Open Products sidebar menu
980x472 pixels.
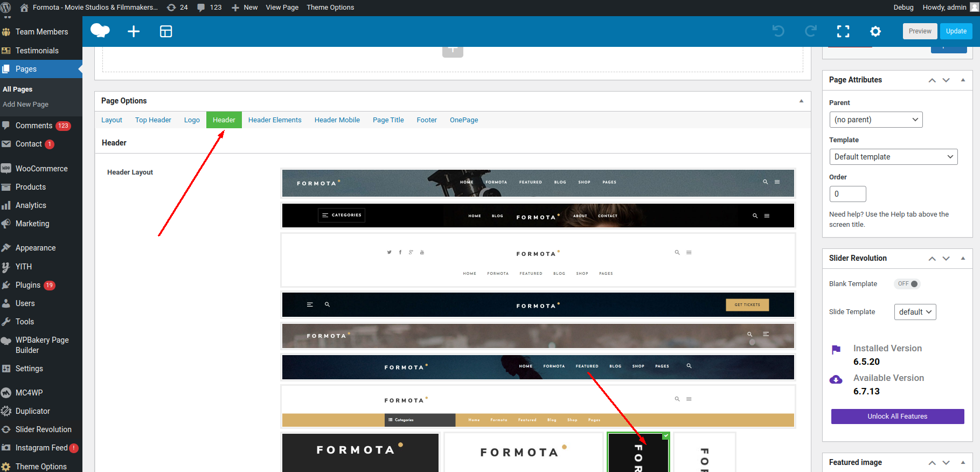pos(41,187)
